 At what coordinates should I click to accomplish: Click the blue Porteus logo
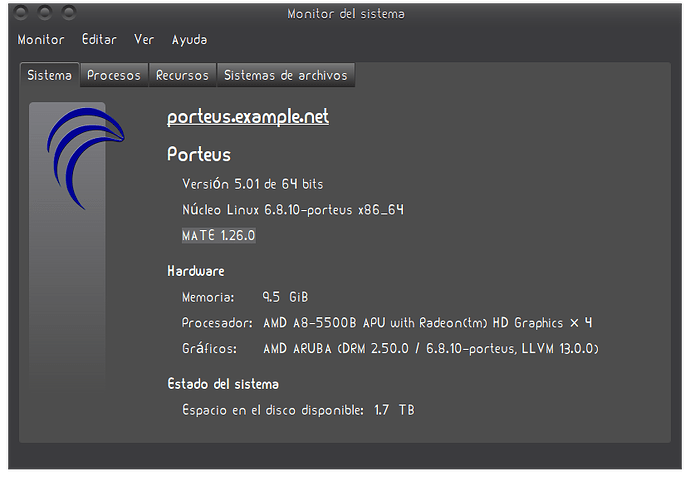(86, 158)
